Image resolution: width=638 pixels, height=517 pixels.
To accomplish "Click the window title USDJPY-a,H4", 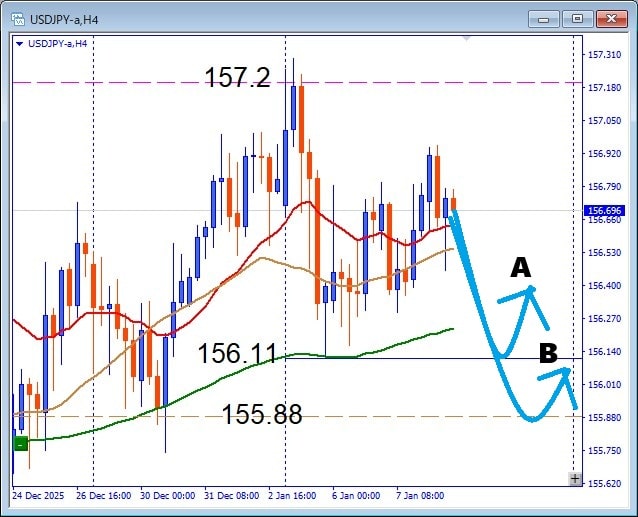I will (x=64, y=20).
